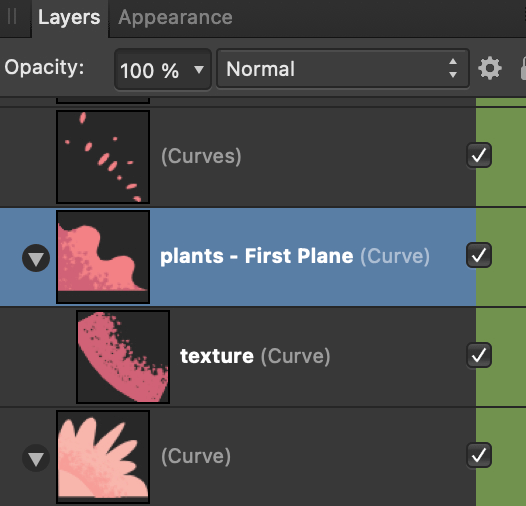Click the partially hidden thumbnail at top

click(x=103, y=100)
